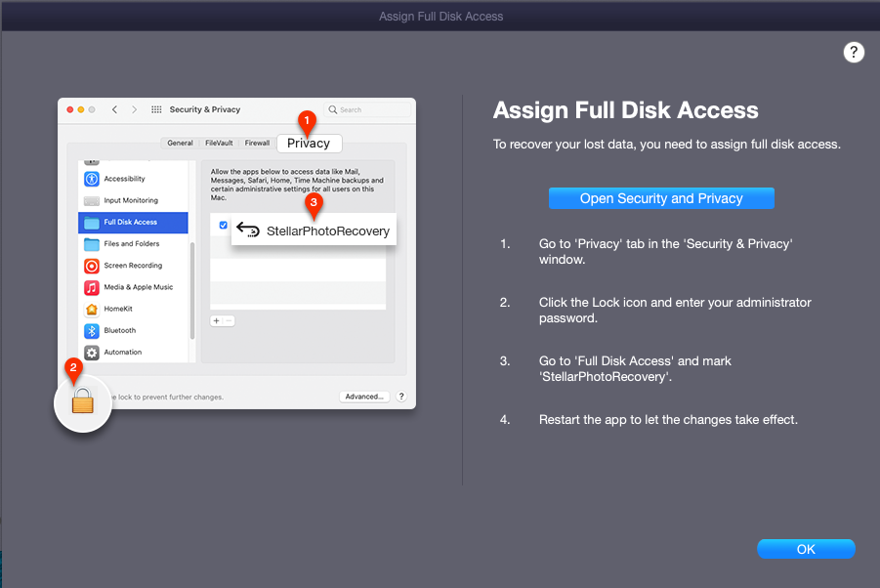Viewport: 880px width, 588px height.
Task: Switch to the FileVault tab
Action: click(219, 143)
